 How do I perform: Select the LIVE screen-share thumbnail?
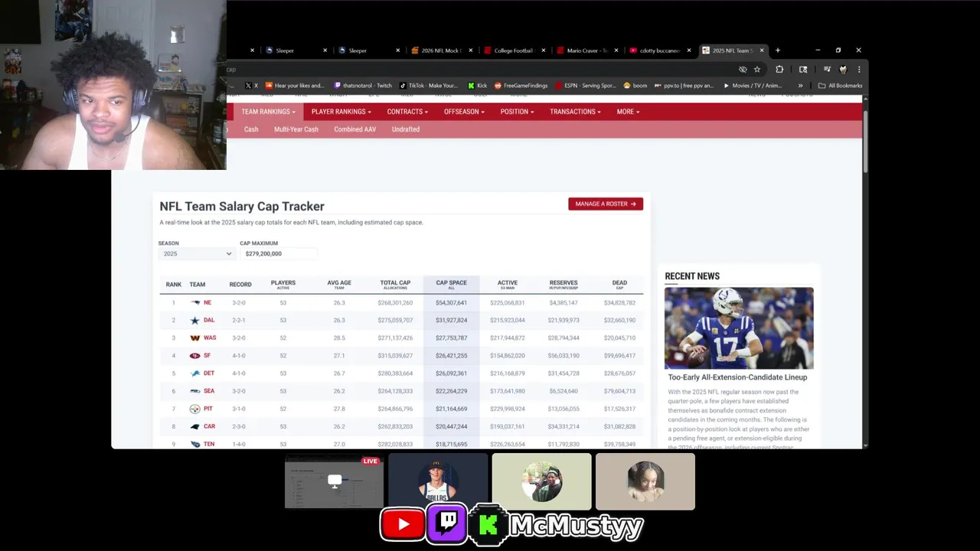click(335, 481)
